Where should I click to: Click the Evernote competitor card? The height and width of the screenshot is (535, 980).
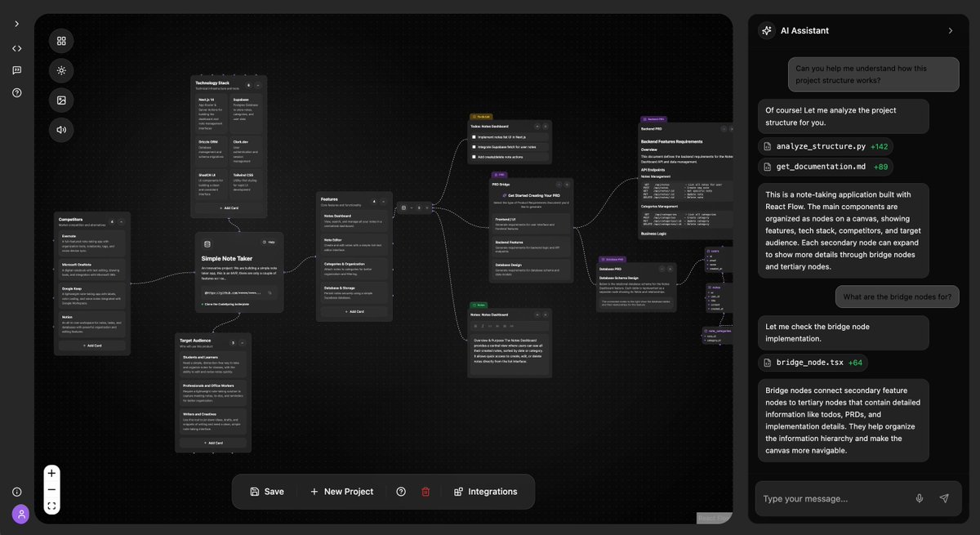(91, 243)
